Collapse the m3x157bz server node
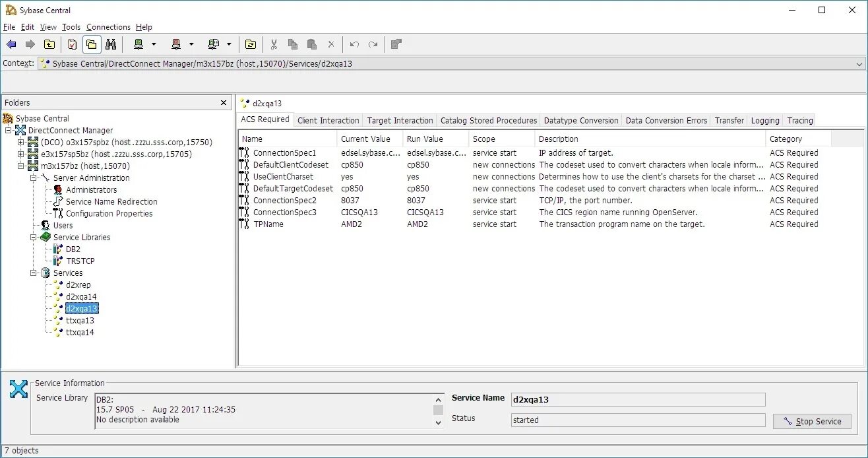The height and width of the screenshot is (458, 868). 21,166
